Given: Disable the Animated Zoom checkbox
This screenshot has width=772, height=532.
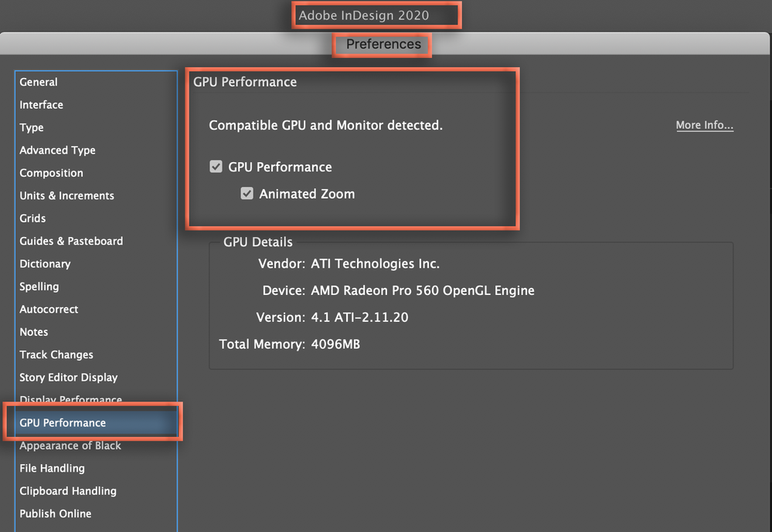Looking at the screenshot, I should pos(247,194).
